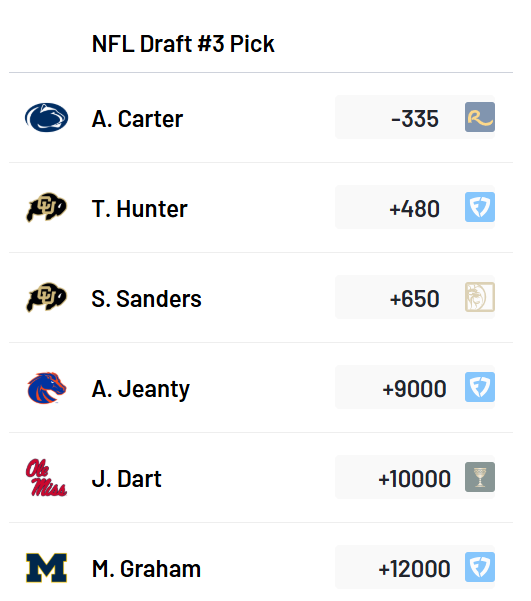Image resolution: width=531 pixels, height=601 pixels.
Task: Open the BetMGM lion icon next to +650
Action: (480, 297)
